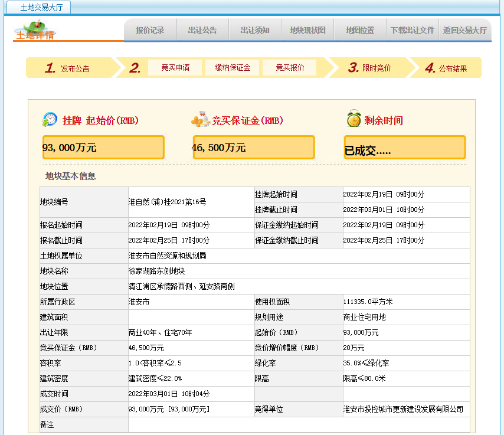Click the 缴纳保证金 step button

pyautogui.click(x=233, y=67)
